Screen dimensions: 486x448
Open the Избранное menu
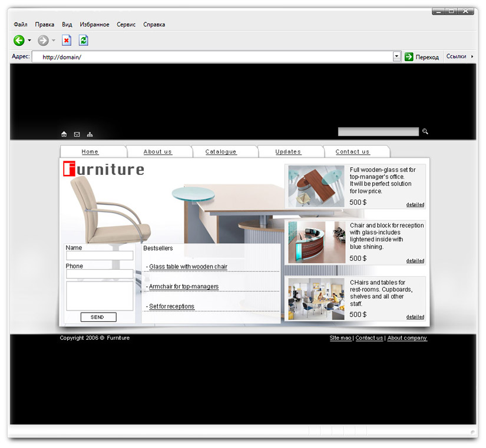click(x=94, y=25)
